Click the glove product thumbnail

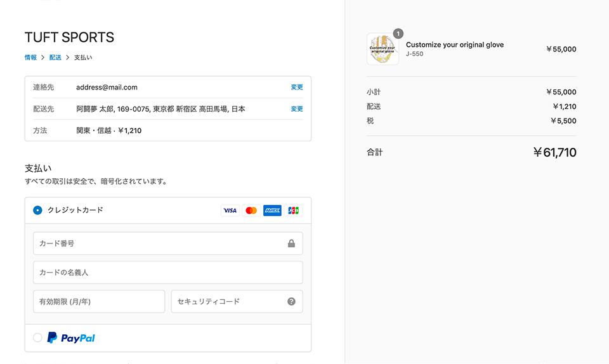[383, 49]
